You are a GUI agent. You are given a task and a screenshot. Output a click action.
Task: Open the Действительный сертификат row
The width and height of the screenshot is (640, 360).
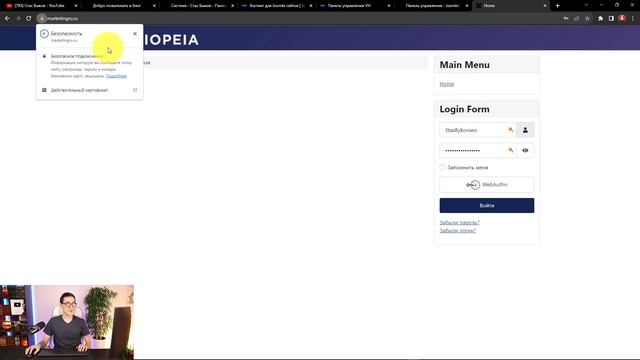pyautogui.click(x=89, y=90)
